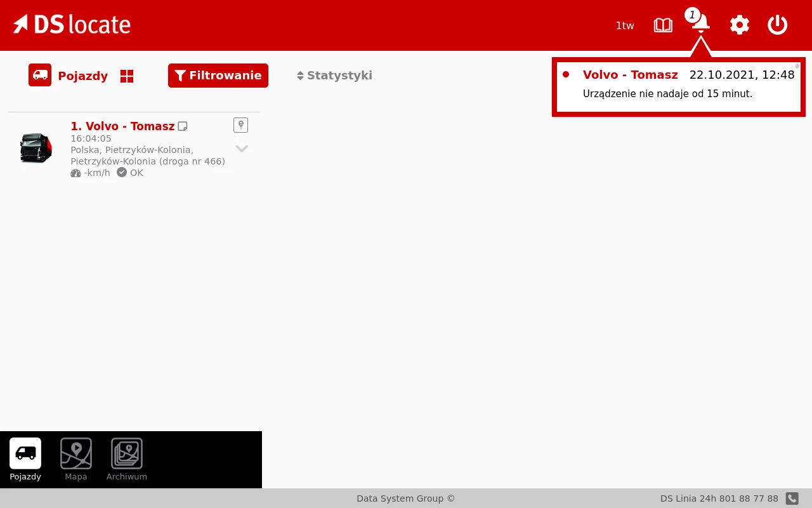The width and height of the screenshot is (812, 508).
Task: Click Data System Group © footer text
Action: (x=406, y=498)
